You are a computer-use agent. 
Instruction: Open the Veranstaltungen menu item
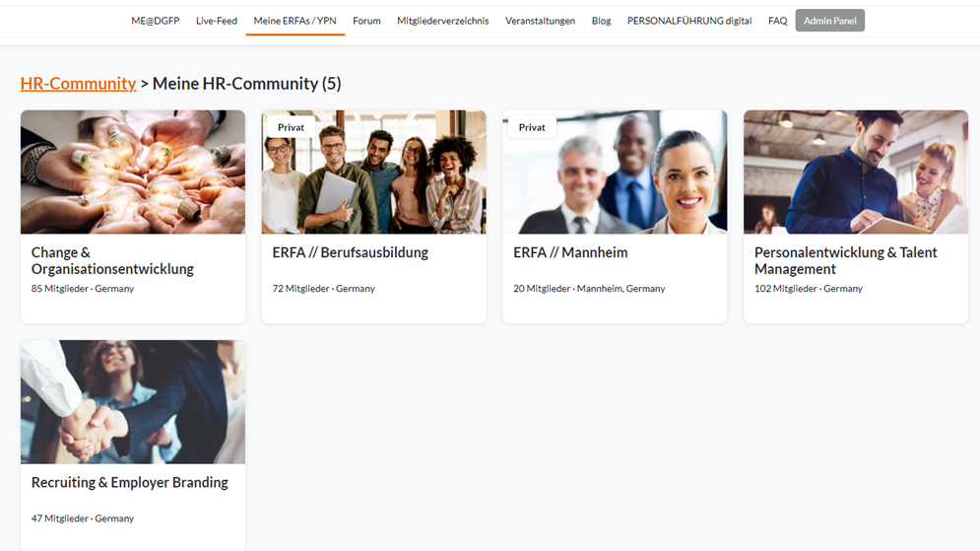click(540, 21)
